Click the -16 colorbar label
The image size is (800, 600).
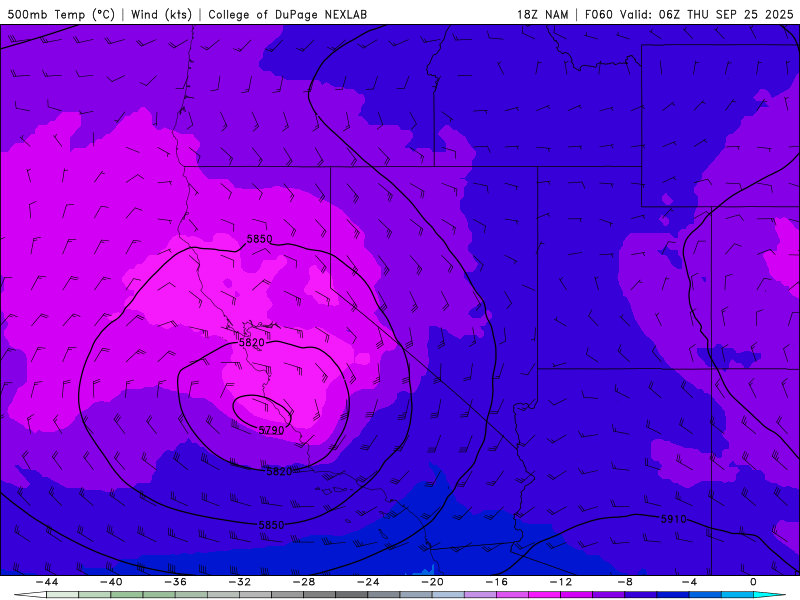[x=496, y=582]
